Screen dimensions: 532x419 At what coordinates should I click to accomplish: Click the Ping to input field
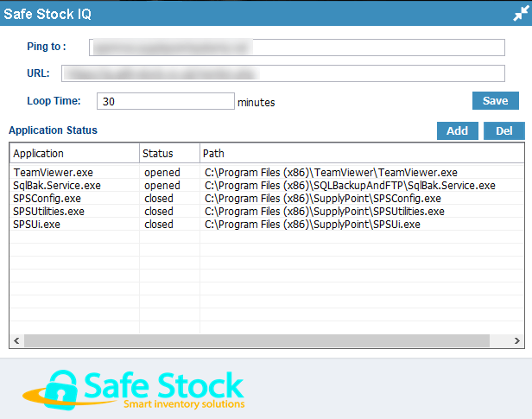tap(297, 48)
